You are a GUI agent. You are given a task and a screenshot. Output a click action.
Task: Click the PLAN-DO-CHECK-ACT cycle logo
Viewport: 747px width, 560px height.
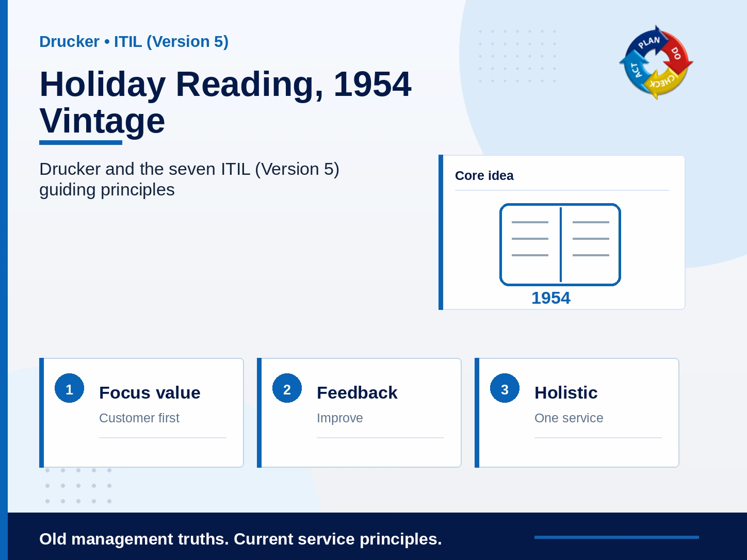click(x=656, y=62)
